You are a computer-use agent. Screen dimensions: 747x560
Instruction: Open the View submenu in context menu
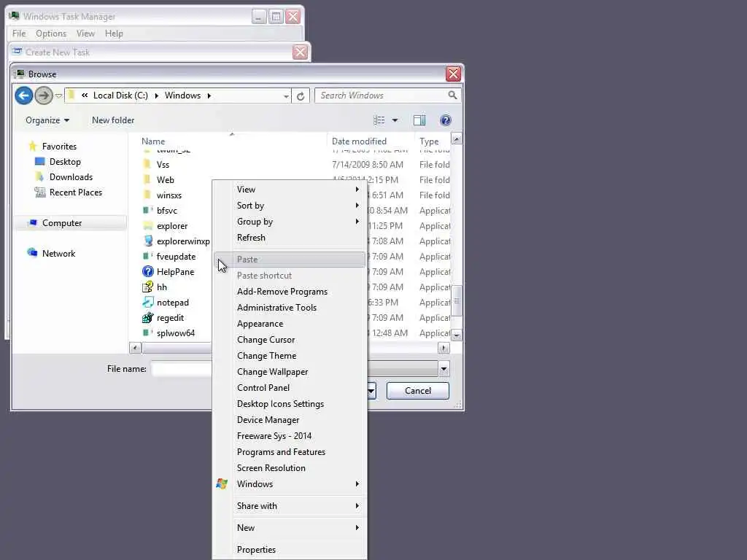290,190
